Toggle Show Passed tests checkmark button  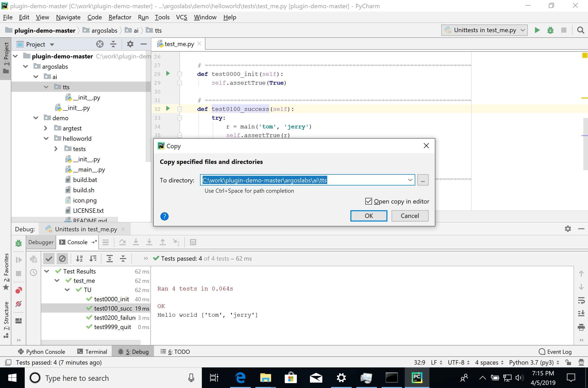click(x=49, y=259)
